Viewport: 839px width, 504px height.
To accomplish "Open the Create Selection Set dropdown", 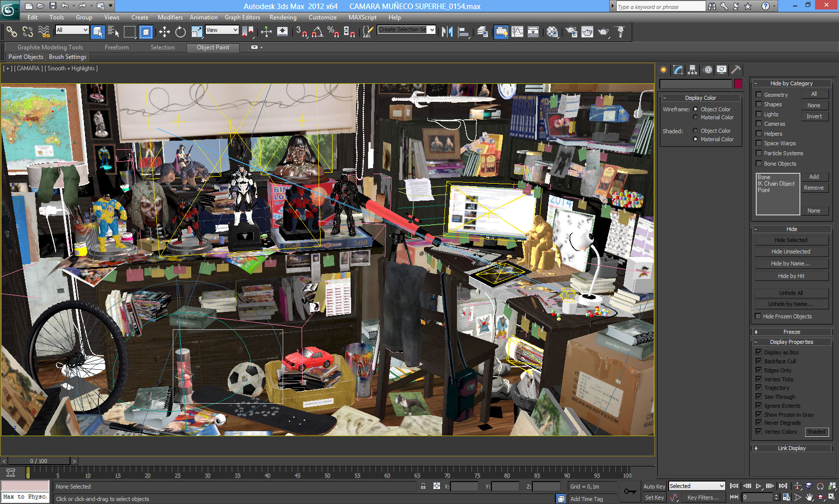I will [407, 29].
